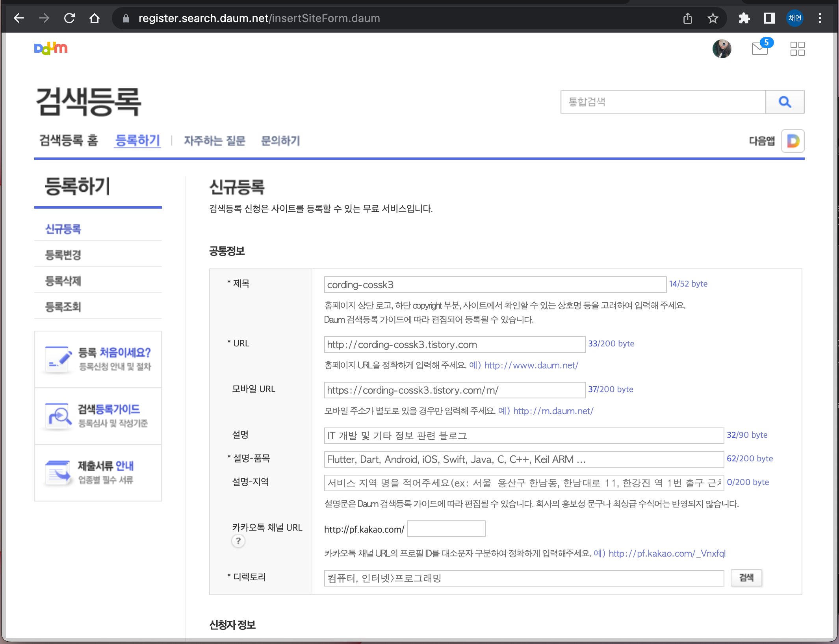Click example link http://m.daum.net/
The height and width of the screenshot is (644, 839).
553,411
